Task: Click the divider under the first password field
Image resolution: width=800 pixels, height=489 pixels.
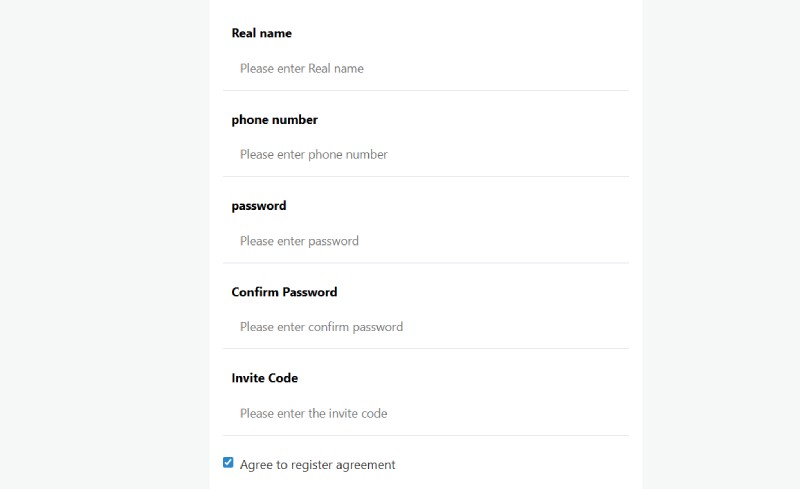Action: (426, 263)
